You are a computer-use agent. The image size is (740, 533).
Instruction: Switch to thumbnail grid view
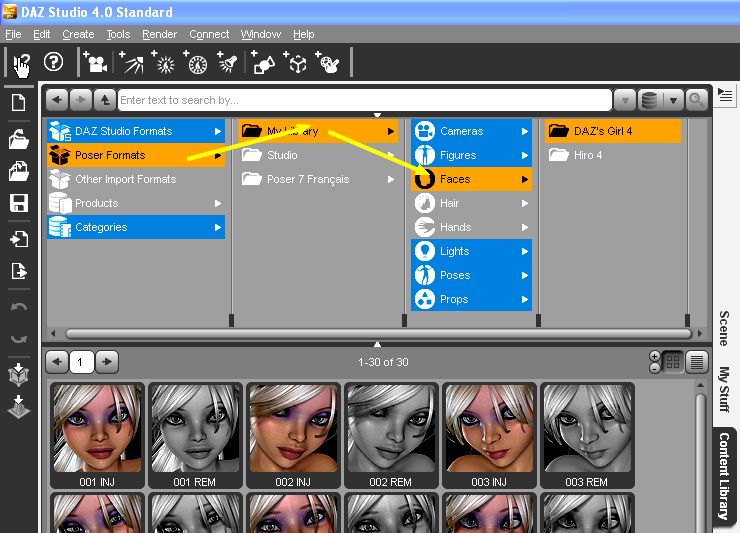[673, 362]
